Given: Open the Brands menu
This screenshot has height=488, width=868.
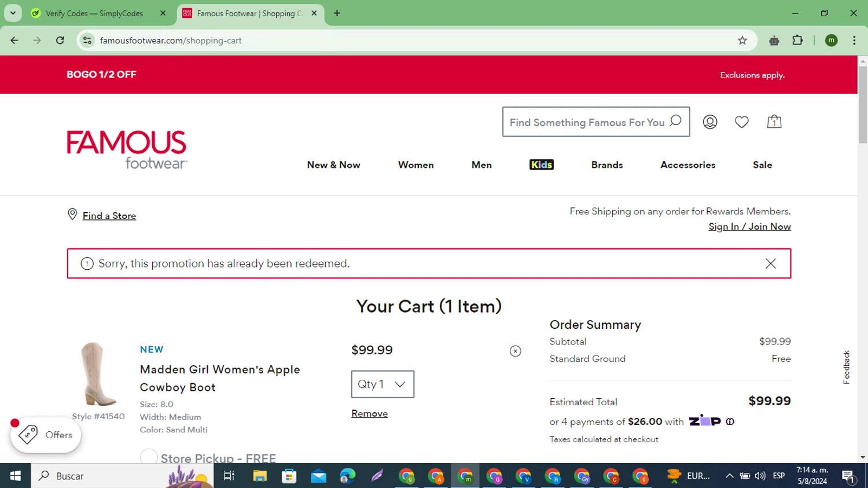Looking at the screenshot, I should (x=607, y=165).
